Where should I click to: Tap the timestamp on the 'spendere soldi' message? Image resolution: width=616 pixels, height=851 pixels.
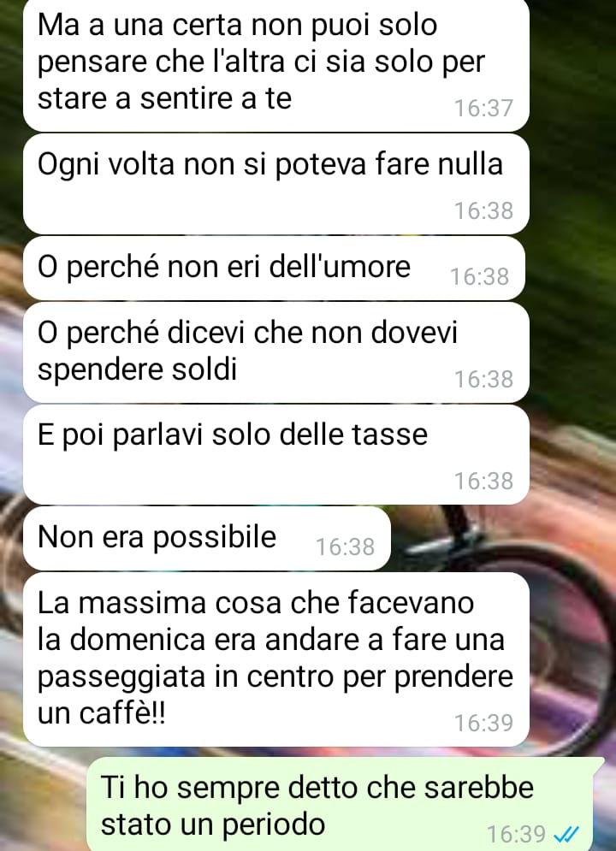(x=483, y=379)
